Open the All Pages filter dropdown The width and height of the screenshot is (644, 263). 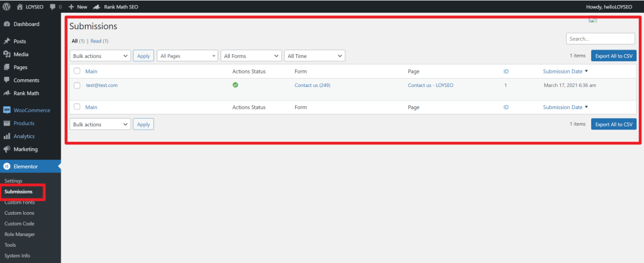coord(187,56)
